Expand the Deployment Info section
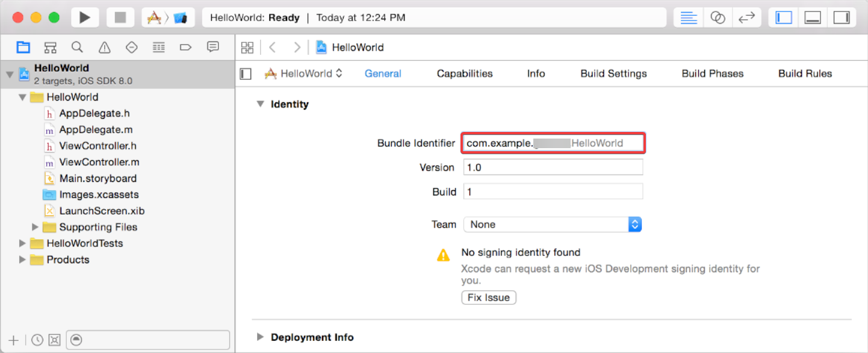 pos(260,337)
